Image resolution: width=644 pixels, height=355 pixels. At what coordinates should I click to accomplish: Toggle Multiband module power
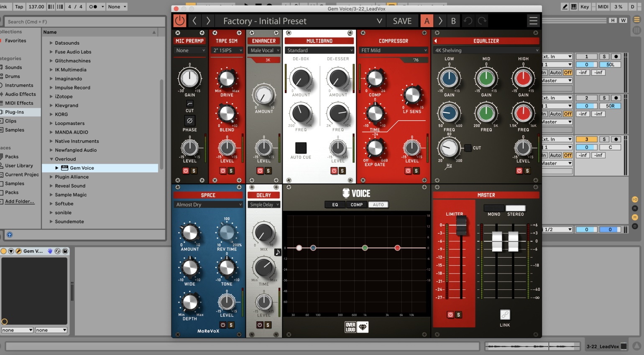(x=334, y=171)
